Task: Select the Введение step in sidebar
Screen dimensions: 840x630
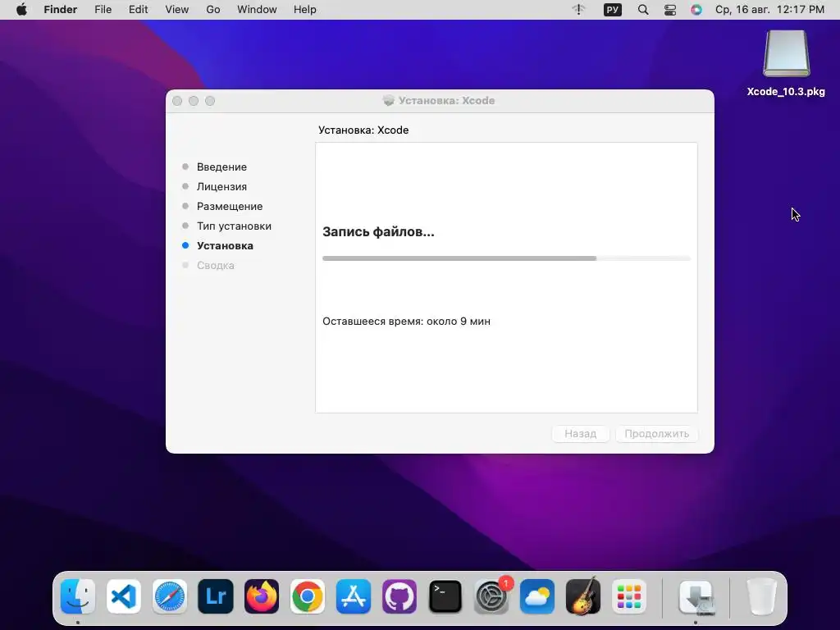Action: pyautogui.click(x=221, y=167)
